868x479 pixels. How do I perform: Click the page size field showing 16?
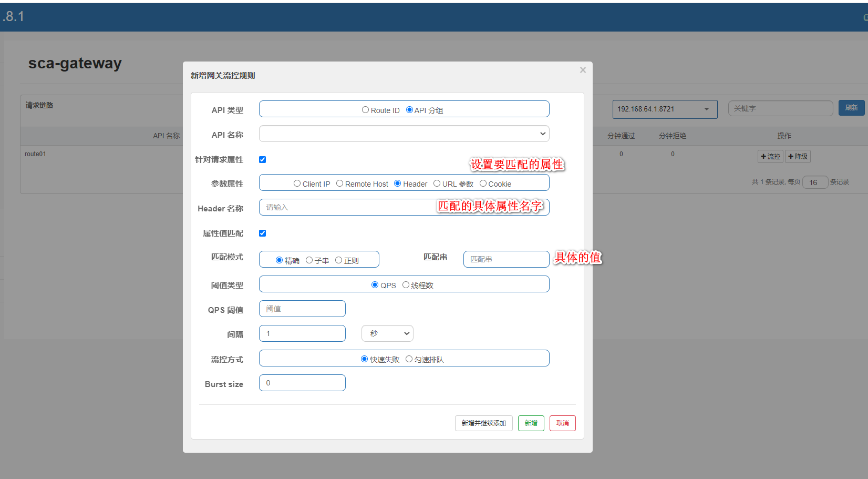point(815,182)
